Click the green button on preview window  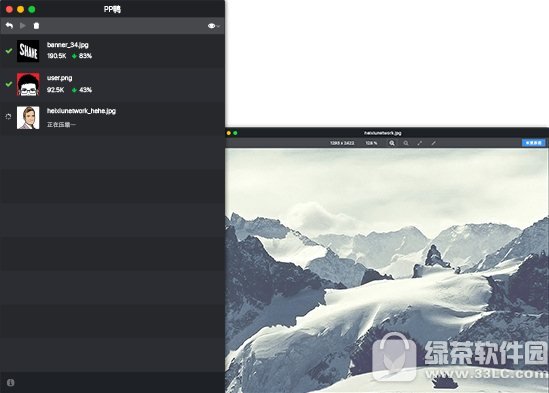click(235, 133)
